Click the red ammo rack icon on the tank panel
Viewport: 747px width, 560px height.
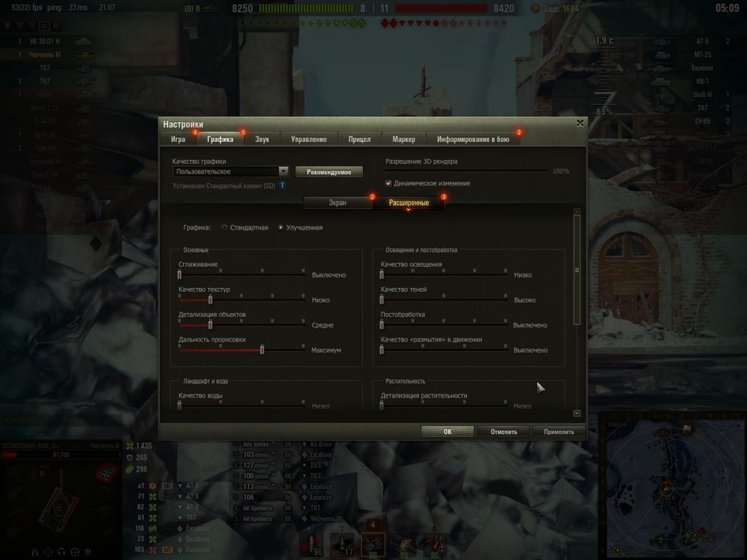107,473
